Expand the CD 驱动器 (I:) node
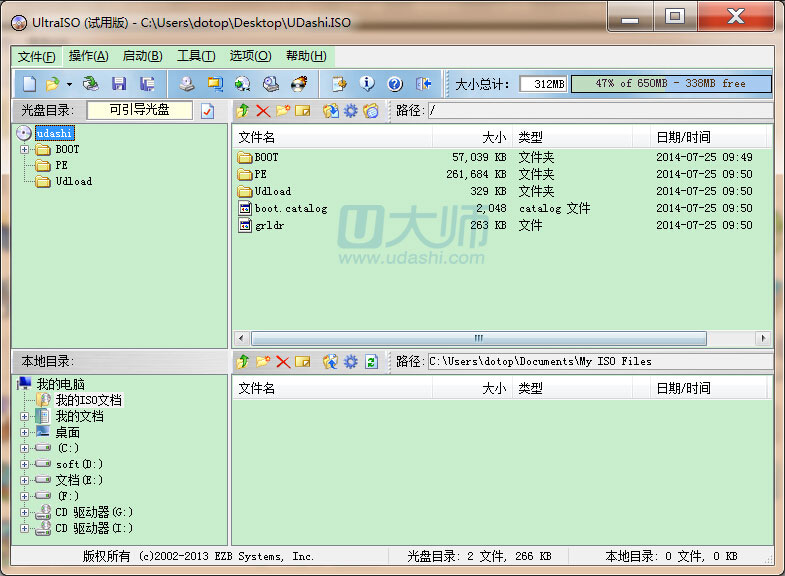 tap(24, 528)
